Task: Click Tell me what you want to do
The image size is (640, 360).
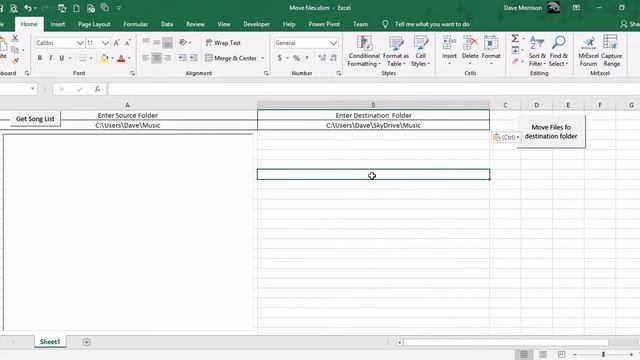Action: click(x=432, y=24)
